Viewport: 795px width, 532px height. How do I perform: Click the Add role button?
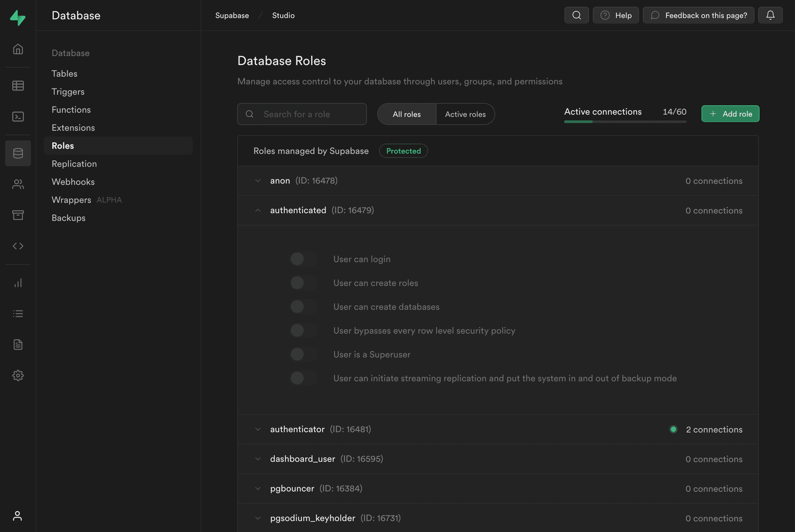(730, 114)
